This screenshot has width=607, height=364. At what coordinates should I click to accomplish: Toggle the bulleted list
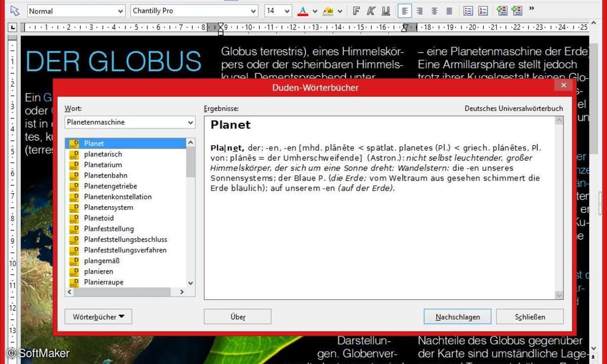(x=468, y=11)
